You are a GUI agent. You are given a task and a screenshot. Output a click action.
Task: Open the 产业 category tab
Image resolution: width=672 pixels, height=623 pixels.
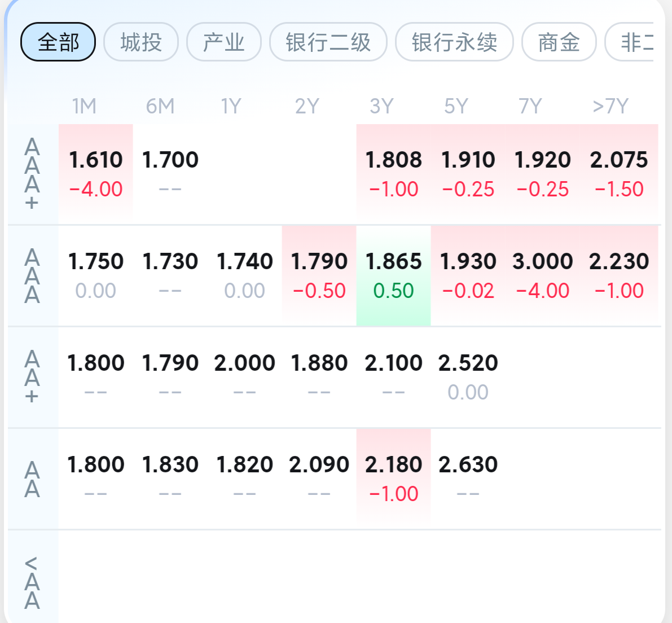224,42
